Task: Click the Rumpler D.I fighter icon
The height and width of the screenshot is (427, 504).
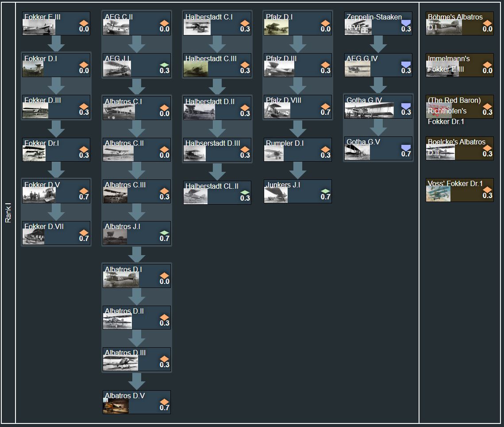Action: 325,149
